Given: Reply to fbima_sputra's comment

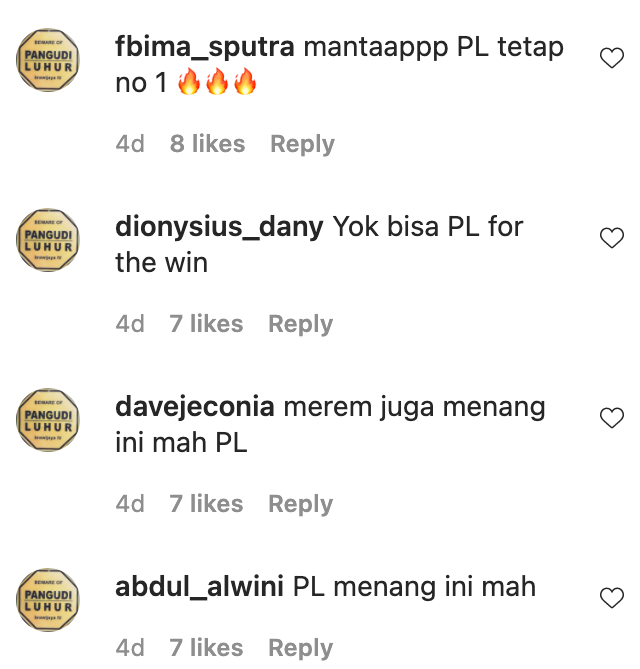Looking at the screenshot, I should [x=303, y=144].
